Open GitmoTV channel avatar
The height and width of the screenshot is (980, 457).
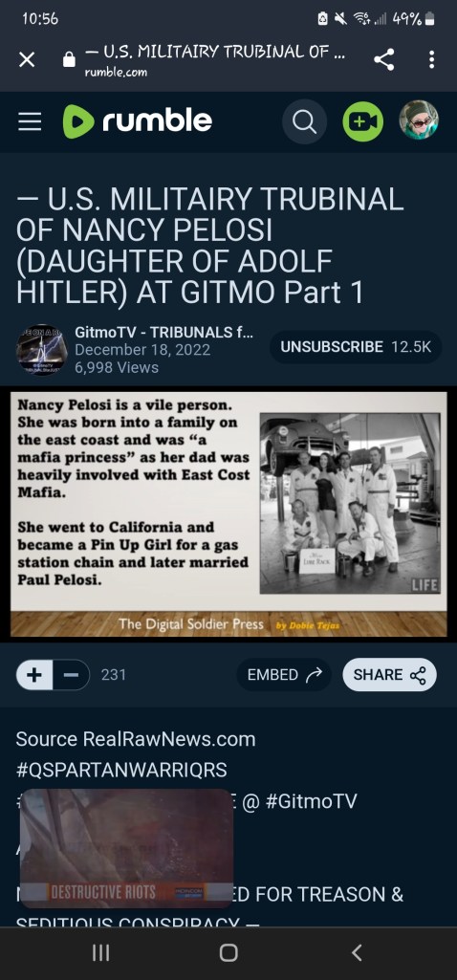(42, 349)
